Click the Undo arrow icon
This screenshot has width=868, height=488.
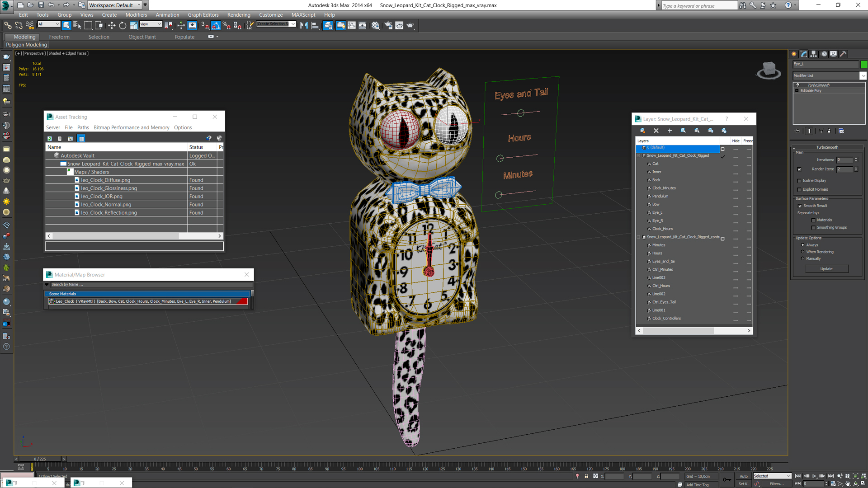coord(51,5)
